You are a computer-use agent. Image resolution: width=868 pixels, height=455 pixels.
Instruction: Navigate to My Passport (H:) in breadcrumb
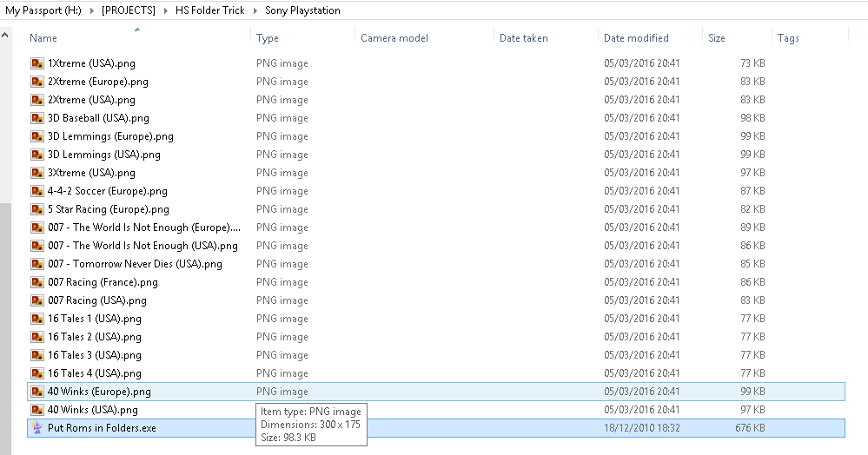(x=43, y=10)
